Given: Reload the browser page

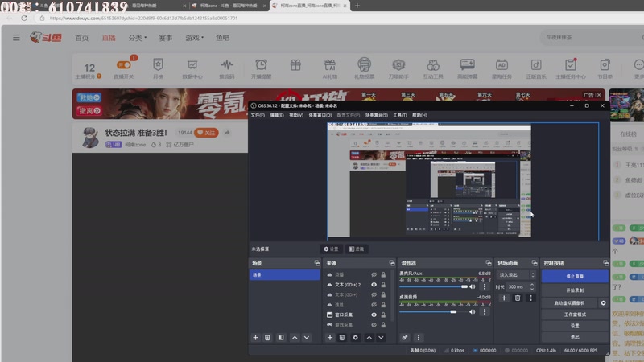Looking at the screenshot, I should [24, 18].
